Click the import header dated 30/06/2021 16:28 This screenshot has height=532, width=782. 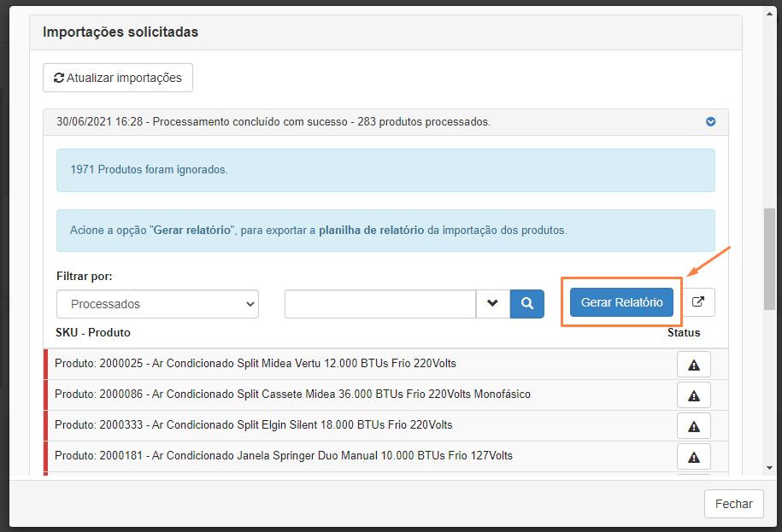click(x=273, y=122)
